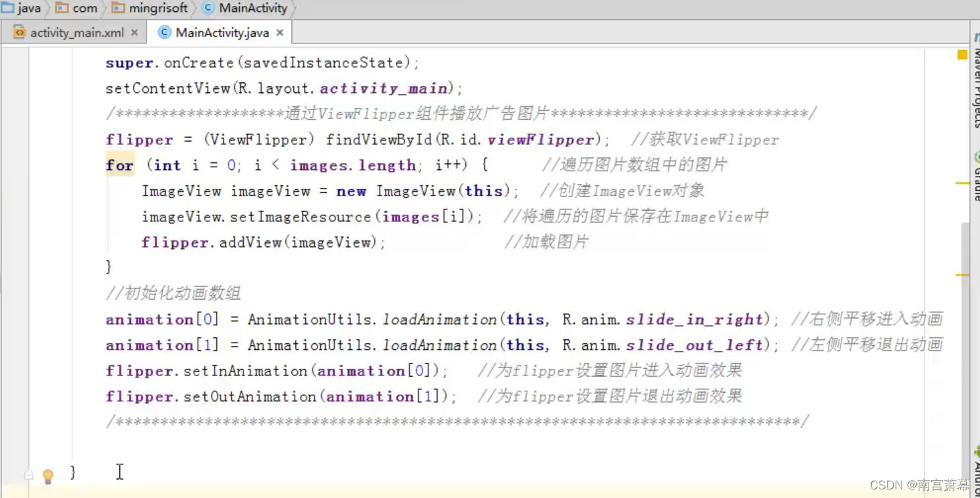Click the com package breadcrumb
This screenshot has height=498, width=980.
85,9
